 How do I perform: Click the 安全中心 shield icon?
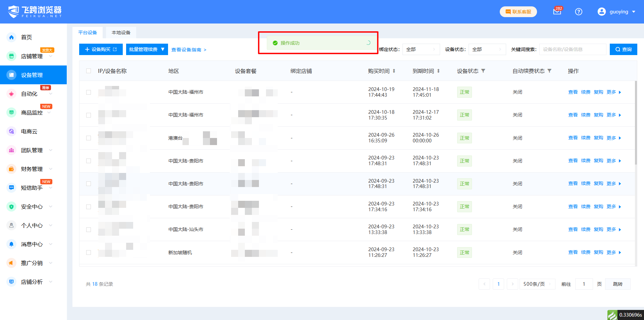[11, 207]
